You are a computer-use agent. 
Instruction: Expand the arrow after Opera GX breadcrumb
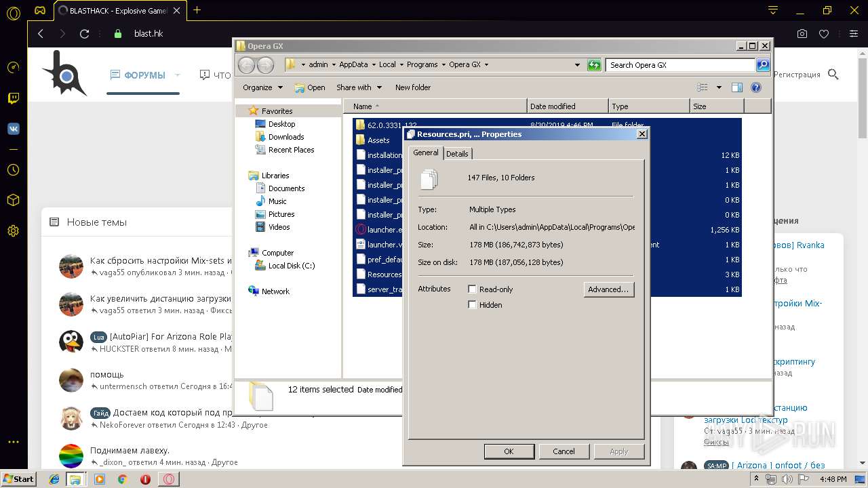(x=486, y=65)
